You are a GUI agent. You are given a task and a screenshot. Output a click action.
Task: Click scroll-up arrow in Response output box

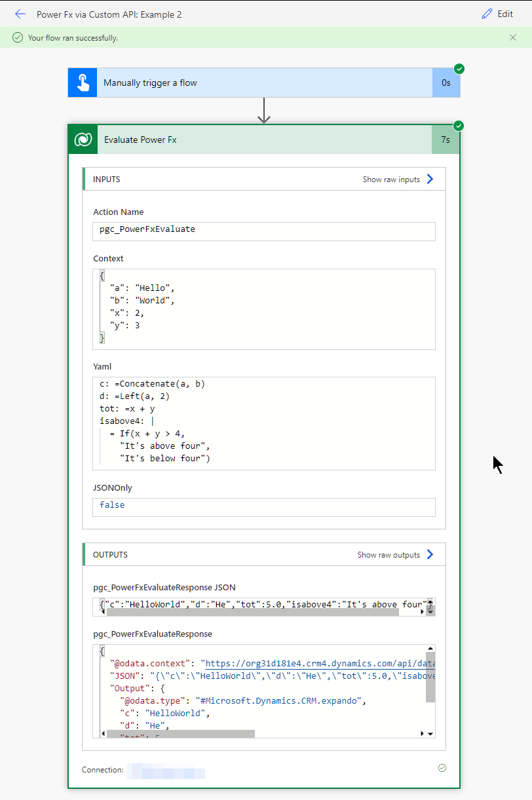point(430,648)
